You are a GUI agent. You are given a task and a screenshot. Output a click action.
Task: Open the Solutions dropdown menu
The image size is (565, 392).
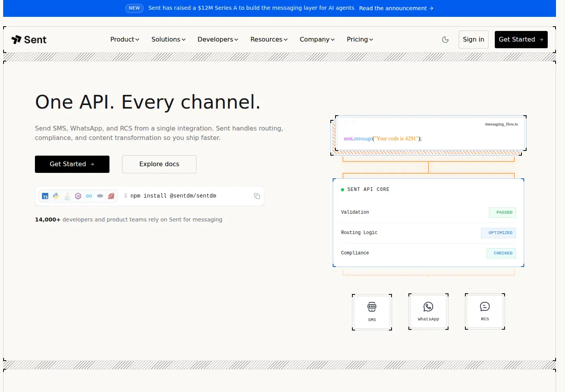(x=168, y=40)
